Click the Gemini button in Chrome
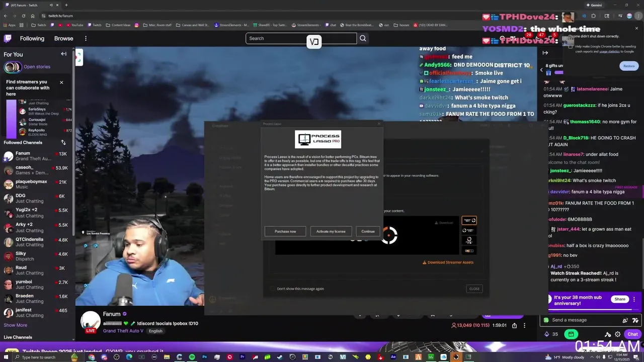The width and height of the screenshot is (644, 362). click(594, 5)
